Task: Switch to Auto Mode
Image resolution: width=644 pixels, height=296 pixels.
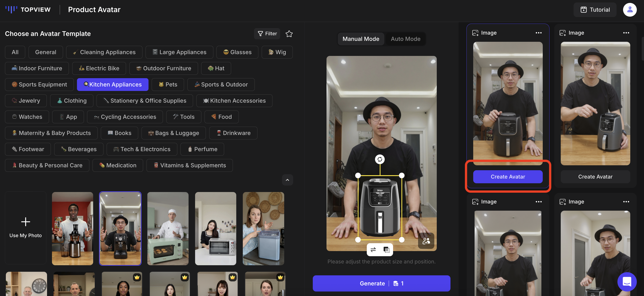Action: (405, 39)
